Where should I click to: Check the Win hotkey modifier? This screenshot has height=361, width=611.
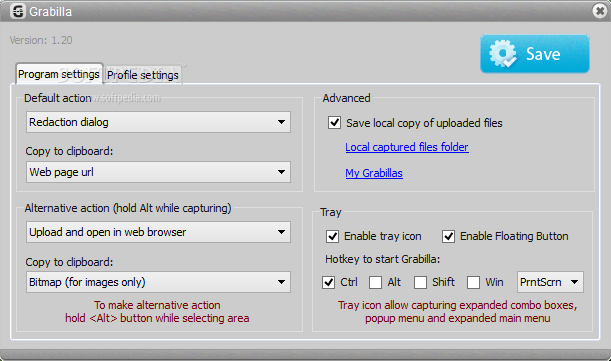click(473, 282)
